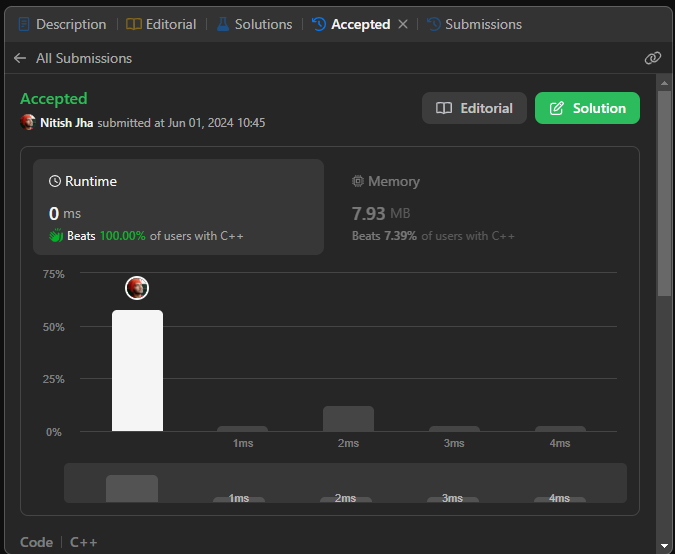The height and width of the screenshot is (554, 675).
Task: Click the 3ms bar in the runtime chart
Action: coord(454,429)
